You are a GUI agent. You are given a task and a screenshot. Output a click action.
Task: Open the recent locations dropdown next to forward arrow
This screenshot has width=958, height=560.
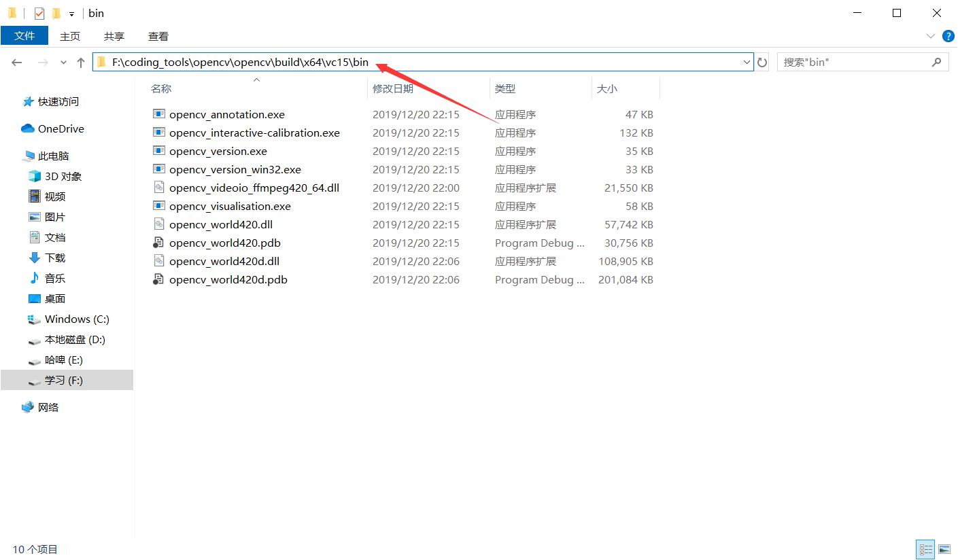coord(63,62)
